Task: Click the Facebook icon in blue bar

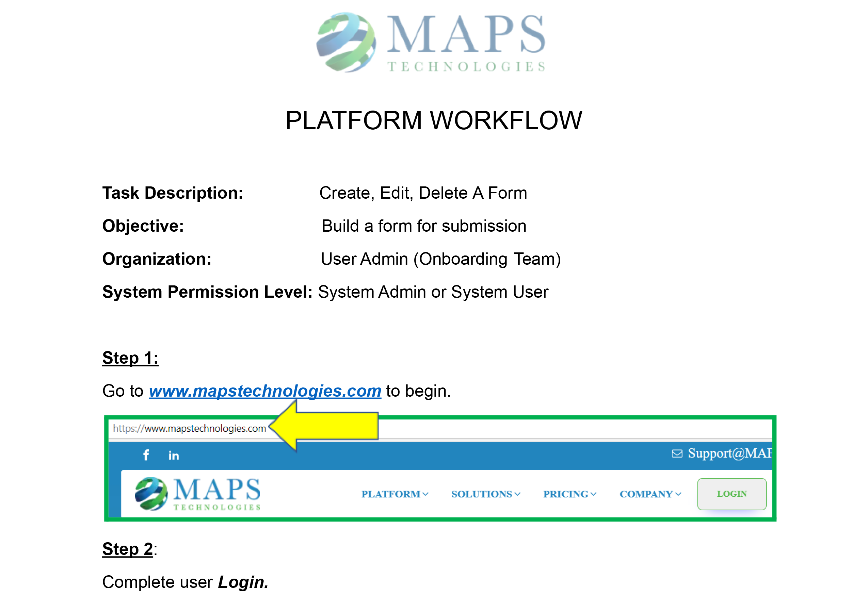Action: tap(146, 455)
